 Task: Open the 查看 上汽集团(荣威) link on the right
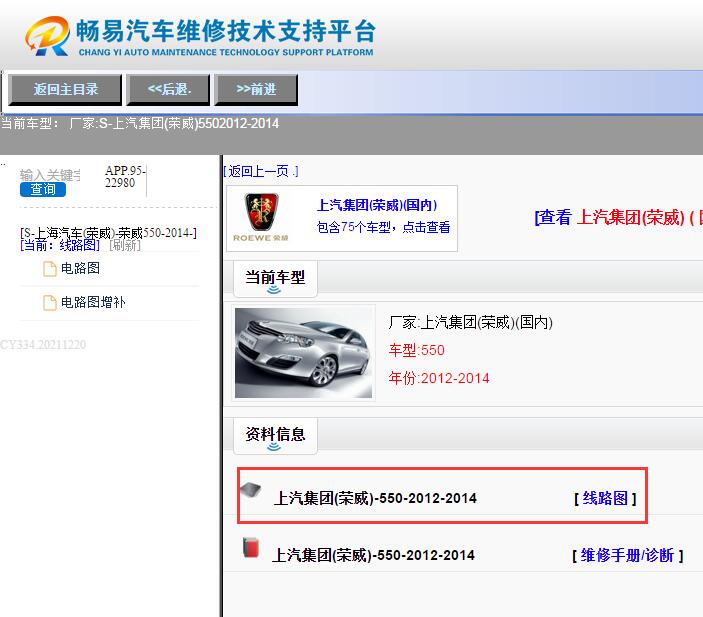618,217
